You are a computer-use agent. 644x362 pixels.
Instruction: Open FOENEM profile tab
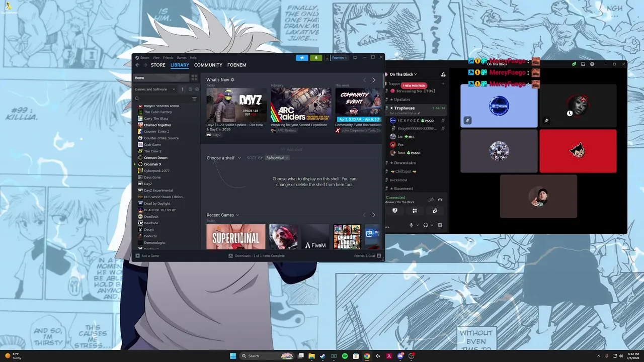click(237, 65)
